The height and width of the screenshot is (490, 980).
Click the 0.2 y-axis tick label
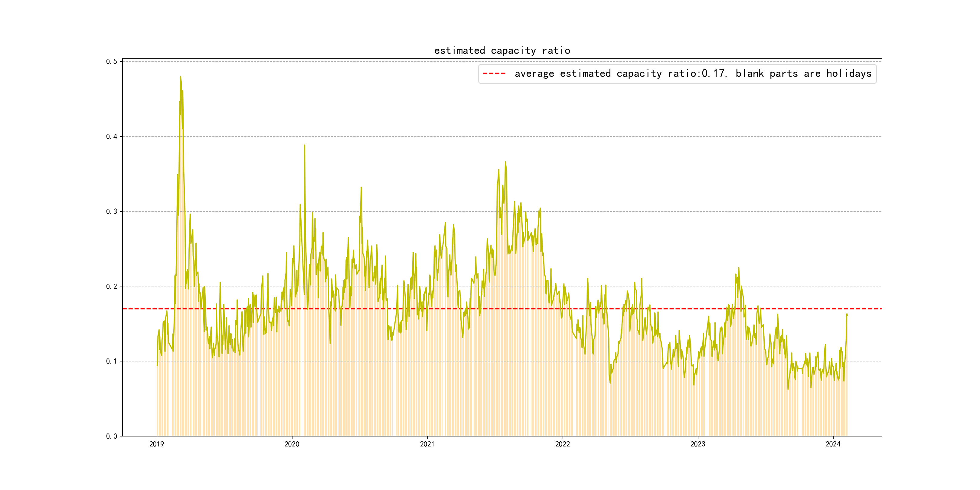pos(112,286)
